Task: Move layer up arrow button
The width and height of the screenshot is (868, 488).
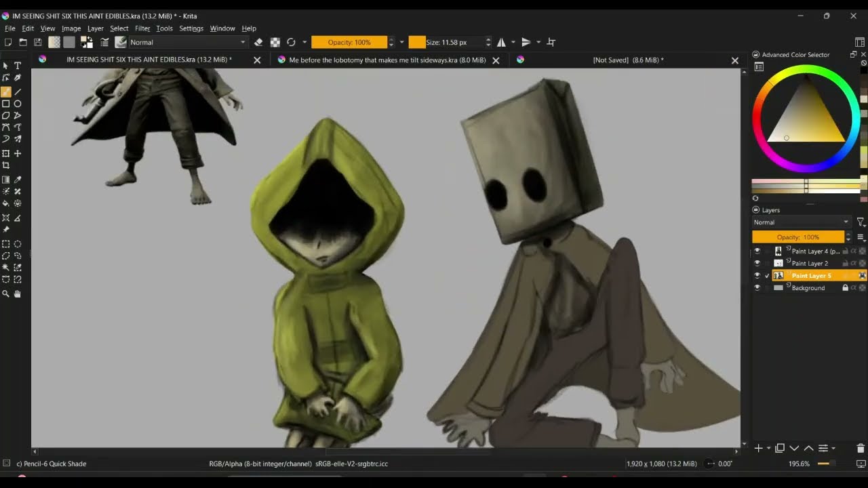Action: coord(808,448)
